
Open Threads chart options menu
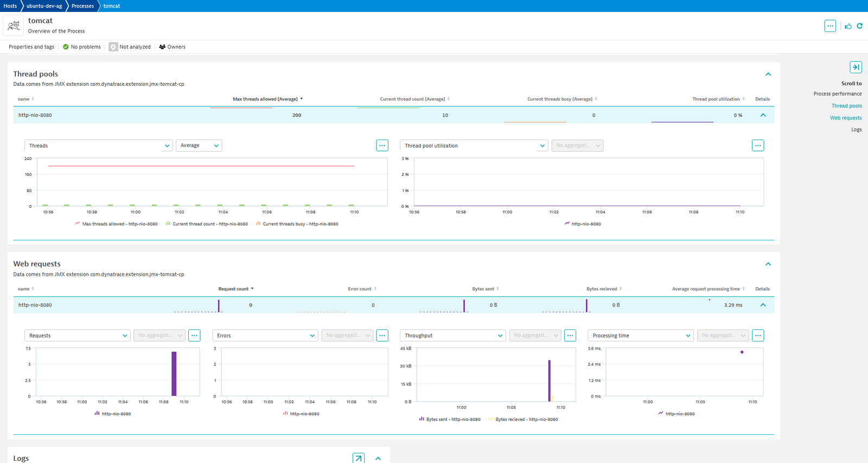382,145
